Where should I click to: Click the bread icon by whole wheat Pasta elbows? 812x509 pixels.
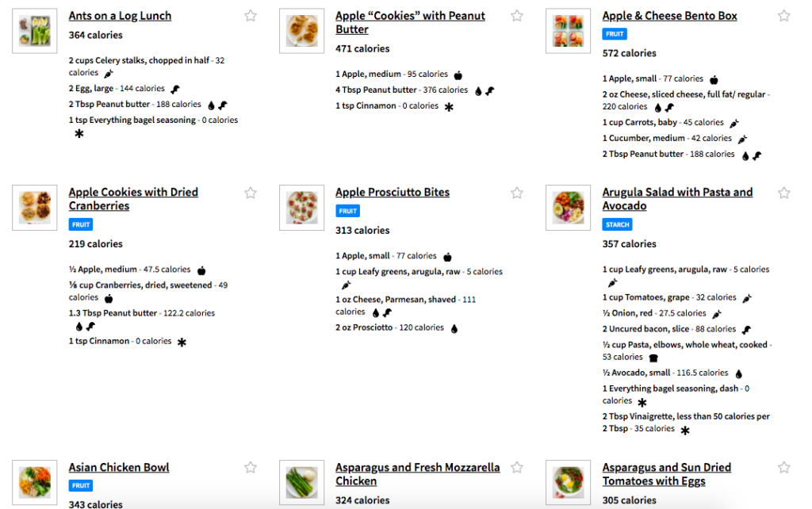(x=653, y=358)
